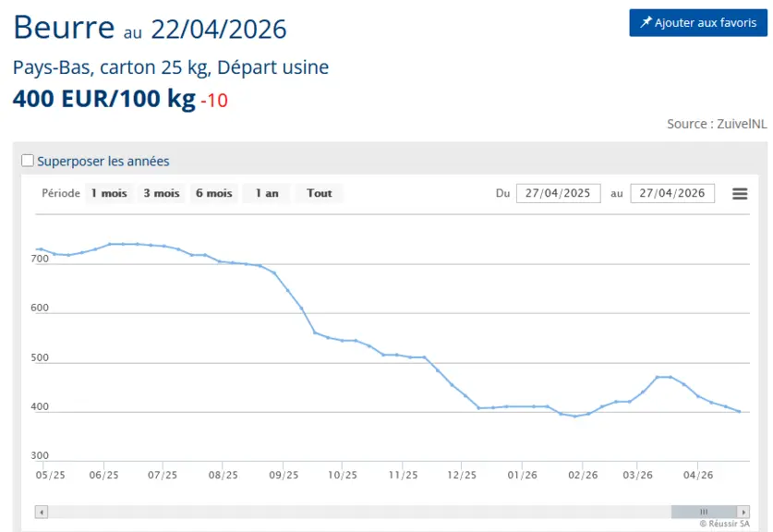
Task: Click the pin icon on favorites button
Action: click(x=646, y=22)
